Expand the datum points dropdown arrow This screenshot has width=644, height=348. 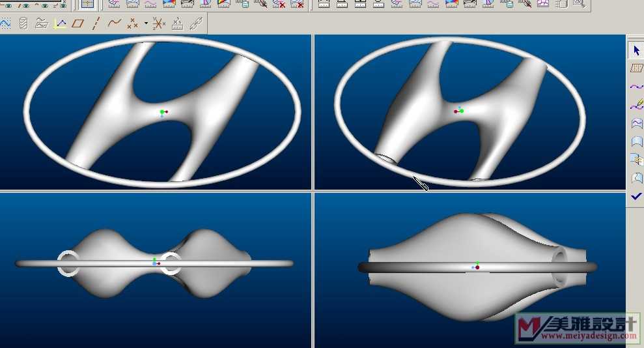pos(146,23)
